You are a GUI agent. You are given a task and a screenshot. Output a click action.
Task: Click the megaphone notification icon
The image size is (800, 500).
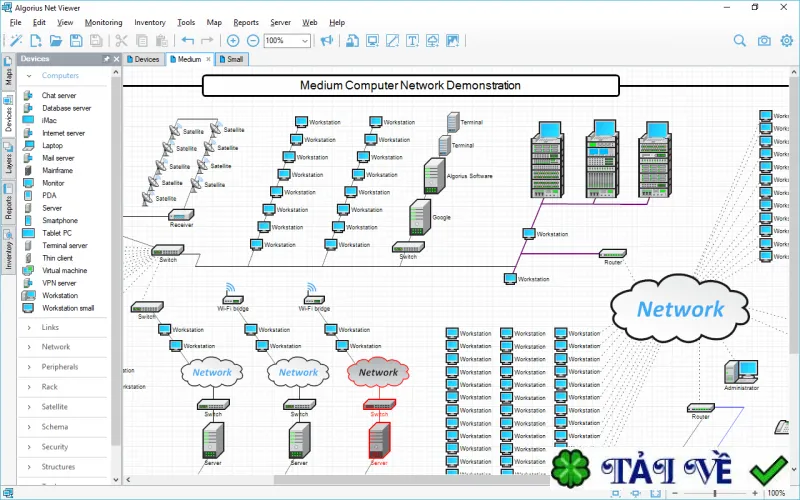tap(327, 41)
